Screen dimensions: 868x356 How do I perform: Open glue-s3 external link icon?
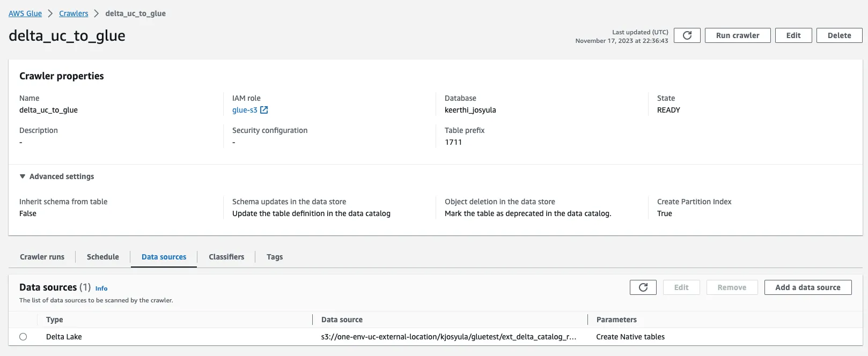[264, 110]
